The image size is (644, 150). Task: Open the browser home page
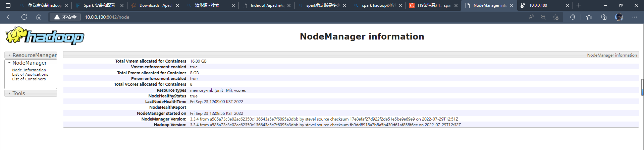coord(39,17)
